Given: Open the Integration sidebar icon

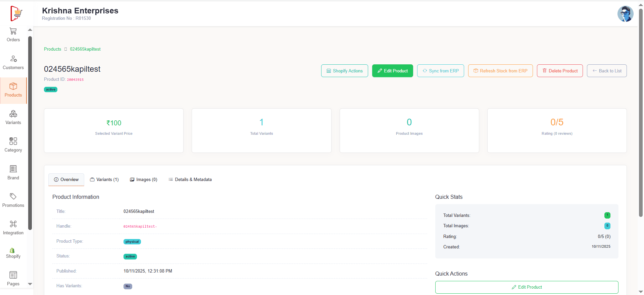Looking at the screenshot, I should [x=13, y=224].
